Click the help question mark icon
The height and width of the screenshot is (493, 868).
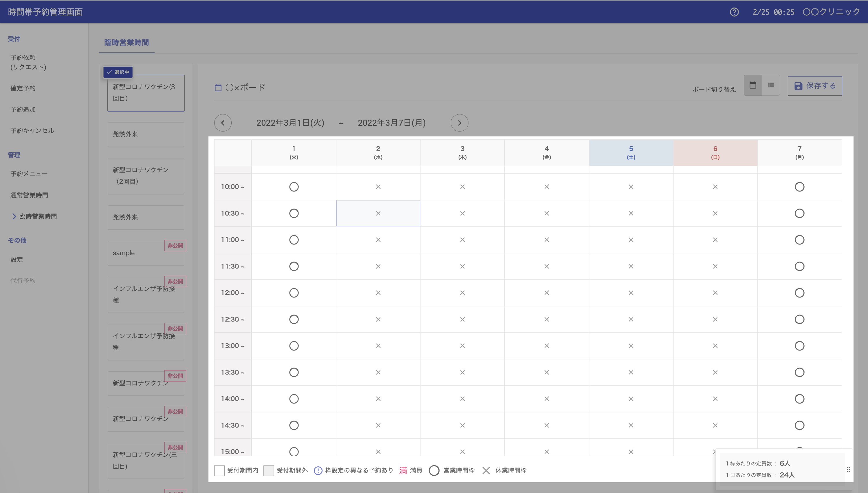[x=734, y=12]
